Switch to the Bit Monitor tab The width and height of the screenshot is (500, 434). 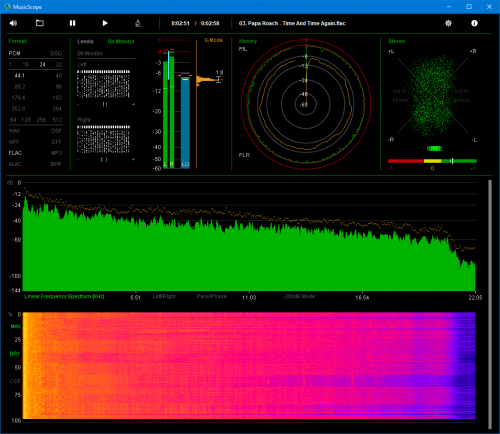tap(121, 41)
